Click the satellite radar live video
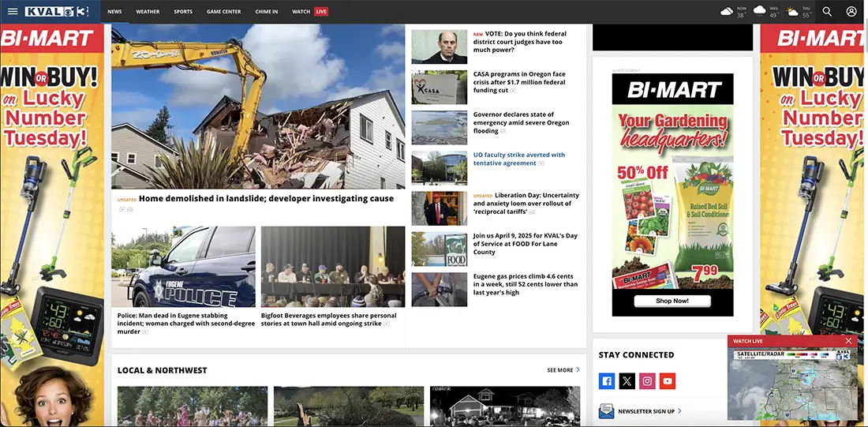 pyautogui.click(x=792, y=384)
